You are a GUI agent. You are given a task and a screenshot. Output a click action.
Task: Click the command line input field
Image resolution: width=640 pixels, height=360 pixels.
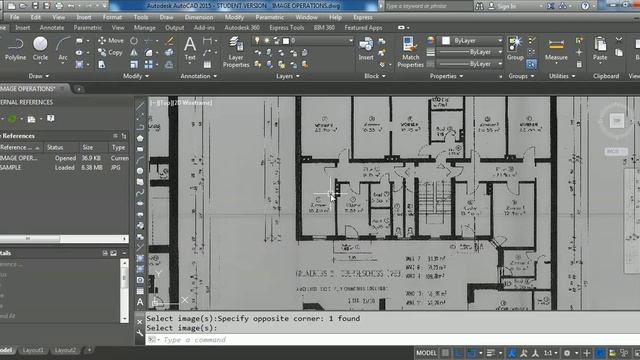[392, 340]
